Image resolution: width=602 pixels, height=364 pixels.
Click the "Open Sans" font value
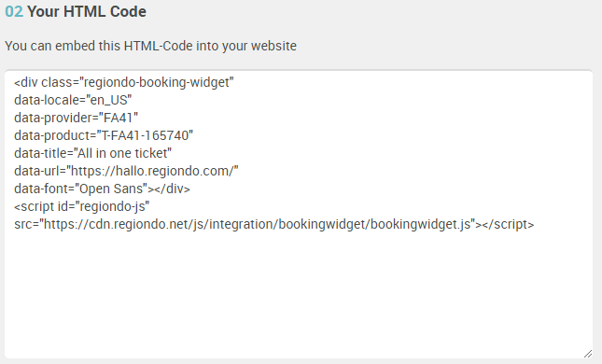click(113, 189)
